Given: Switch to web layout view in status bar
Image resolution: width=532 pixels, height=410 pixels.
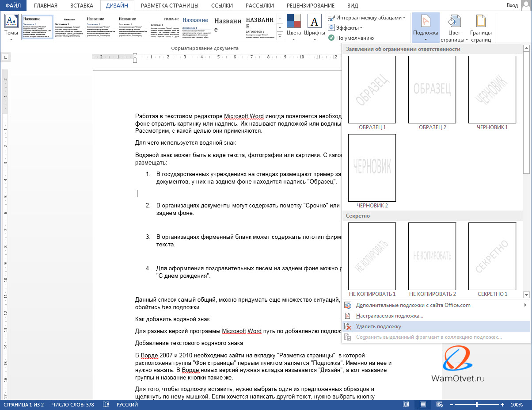Looking at the screenshot, I should click(x=439, y=405).
